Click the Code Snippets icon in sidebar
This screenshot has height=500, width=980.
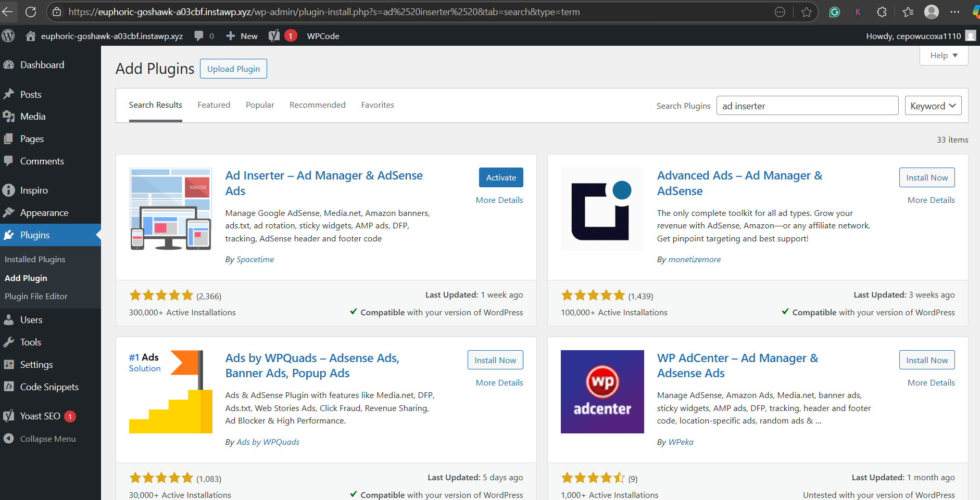[x=9, y=387]
